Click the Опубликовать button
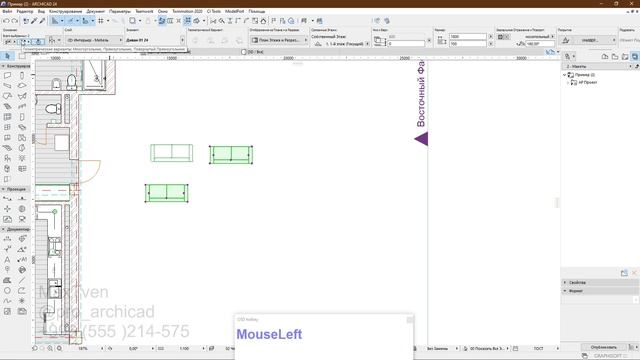 [604, 347]
